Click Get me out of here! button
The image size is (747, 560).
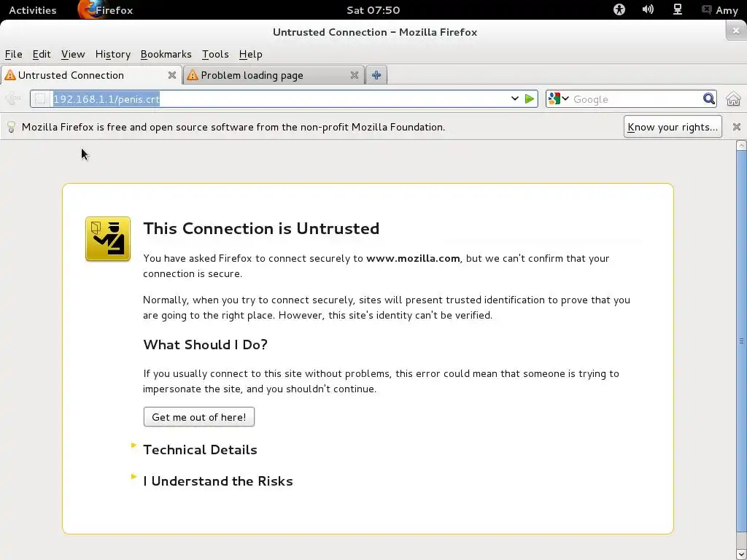click(x=199, y=417)
